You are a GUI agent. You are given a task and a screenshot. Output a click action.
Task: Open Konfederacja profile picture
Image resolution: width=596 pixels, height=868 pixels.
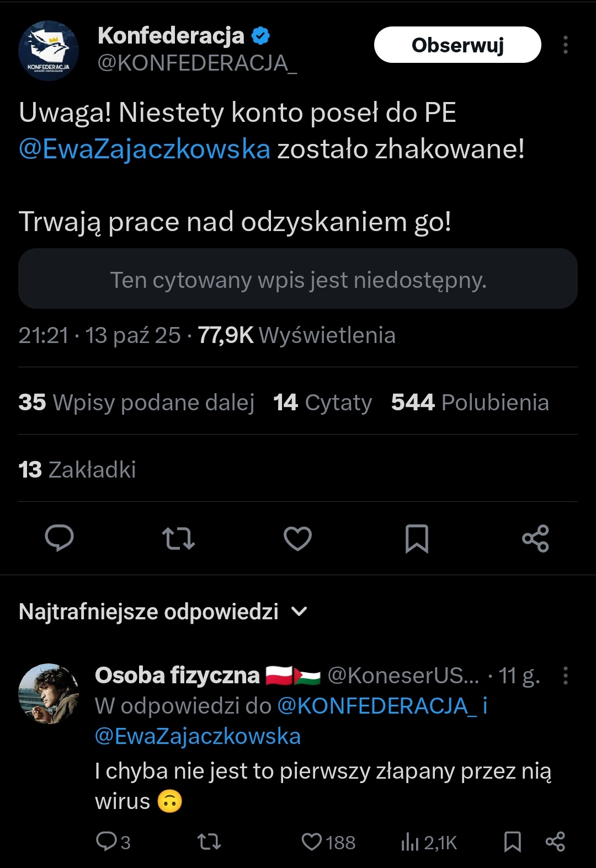pos(49,51)
